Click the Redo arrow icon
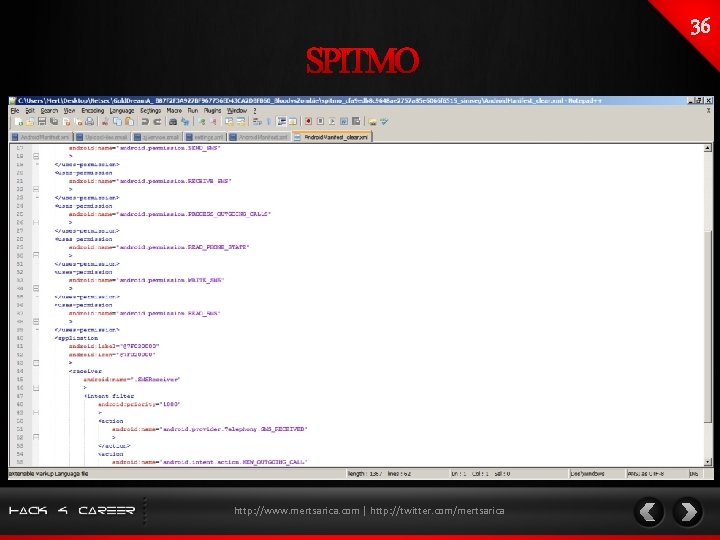The image size is (720, 540). [158, 122]
